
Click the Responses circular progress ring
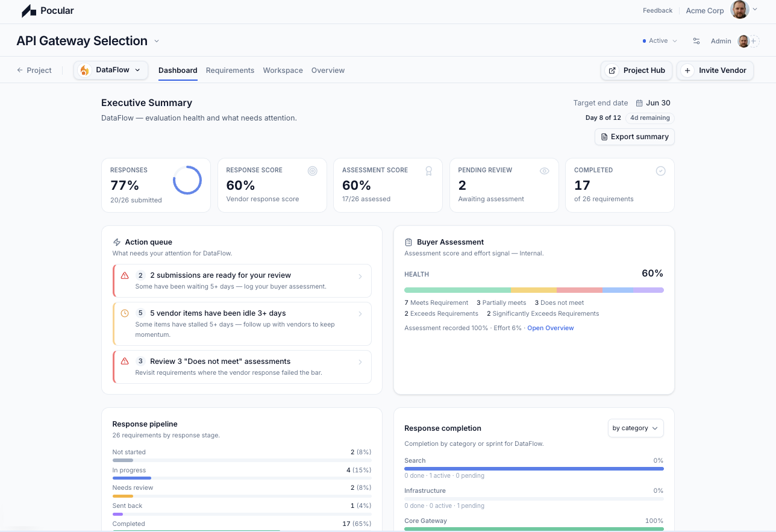point(187,180)
